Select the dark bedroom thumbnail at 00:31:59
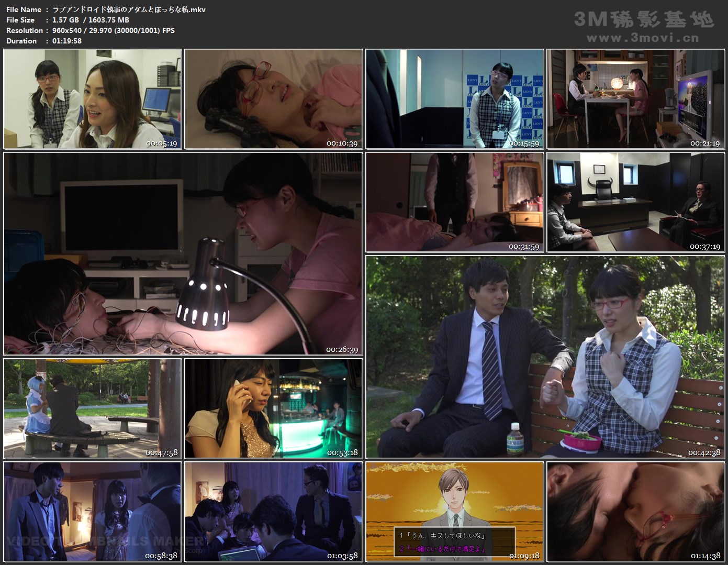728x565 pixels. [453, 202]
